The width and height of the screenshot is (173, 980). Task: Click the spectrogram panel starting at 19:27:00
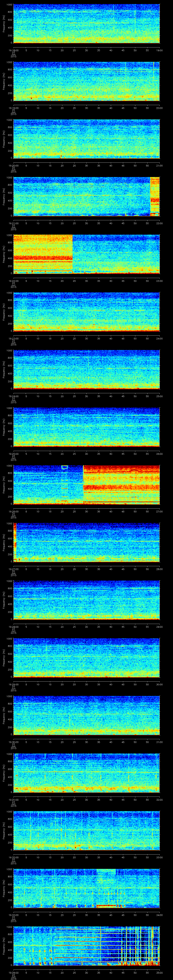coord(87,542)
